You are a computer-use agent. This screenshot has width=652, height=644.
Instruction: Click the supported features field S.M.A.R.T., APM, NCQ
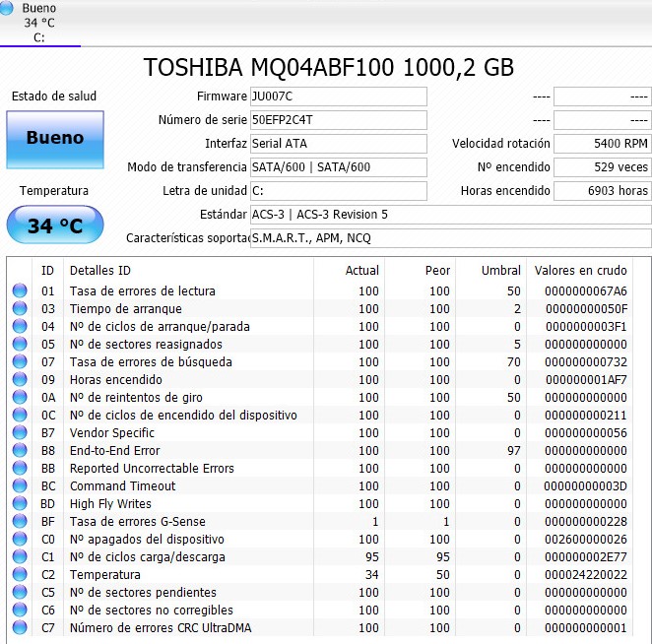coord(451,238)
